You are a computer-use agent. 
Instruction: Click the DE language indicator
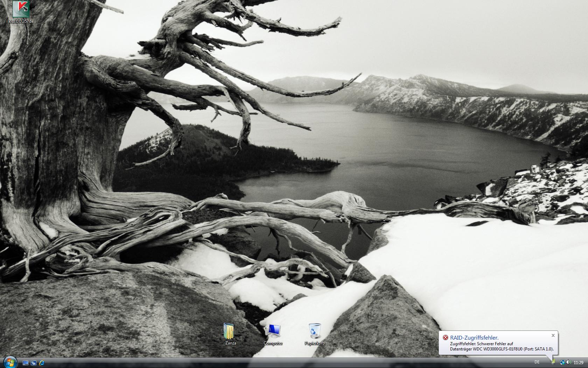pyautogui.click(x=537, y=362)
